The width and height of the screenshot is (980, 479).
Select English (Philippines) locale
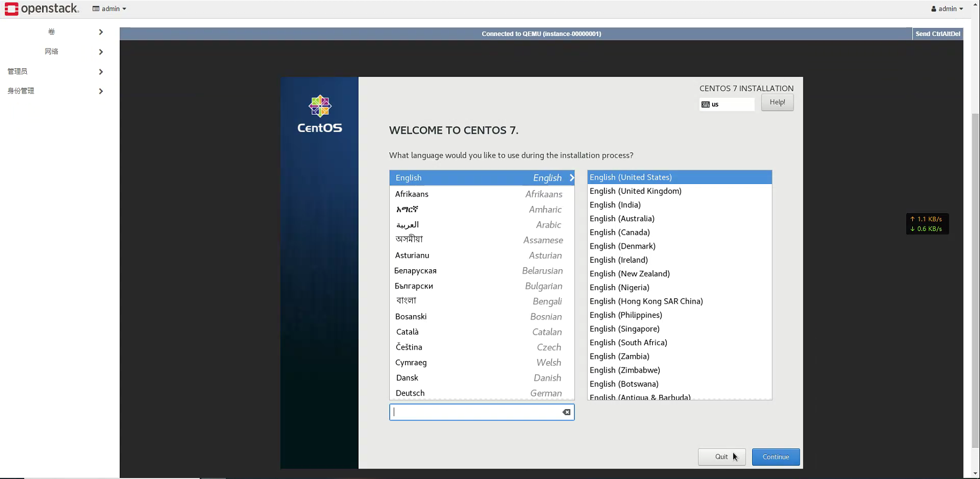(x=679, y=315)
